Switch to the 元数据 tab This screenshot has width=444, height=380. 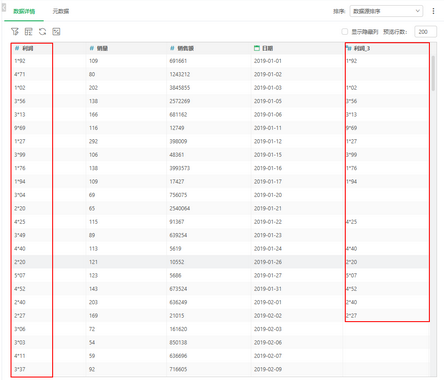pyautogui.click(x=61, y=11)
